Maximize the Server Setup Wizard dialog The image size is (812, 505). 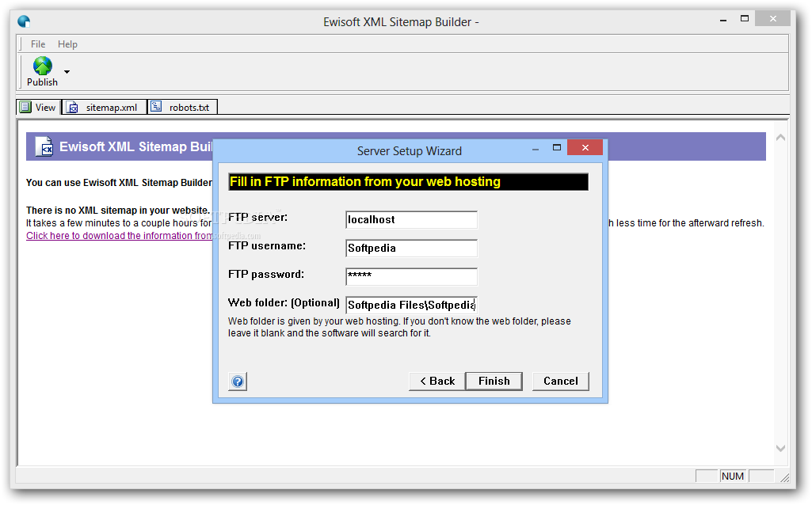click(x=557, y=147)
